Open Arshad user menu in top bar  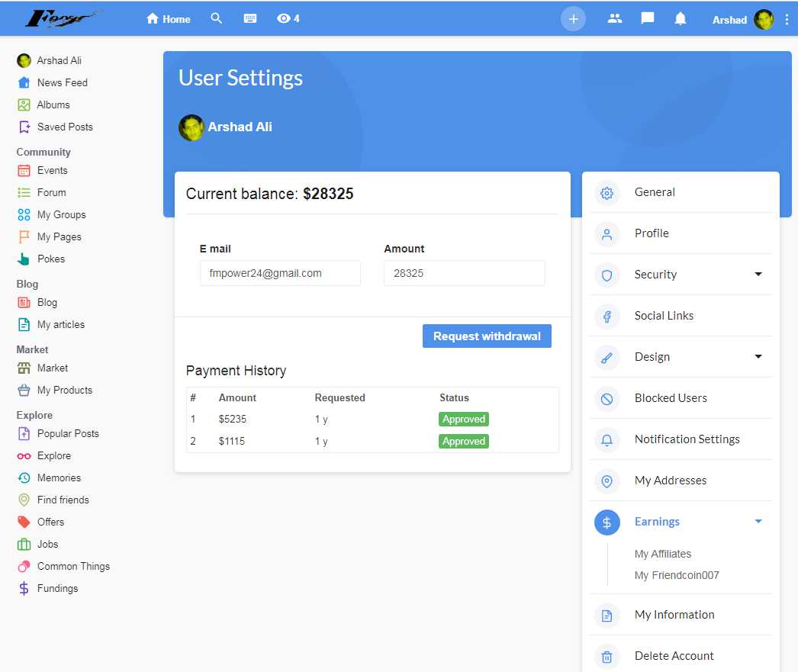[742, 20]
